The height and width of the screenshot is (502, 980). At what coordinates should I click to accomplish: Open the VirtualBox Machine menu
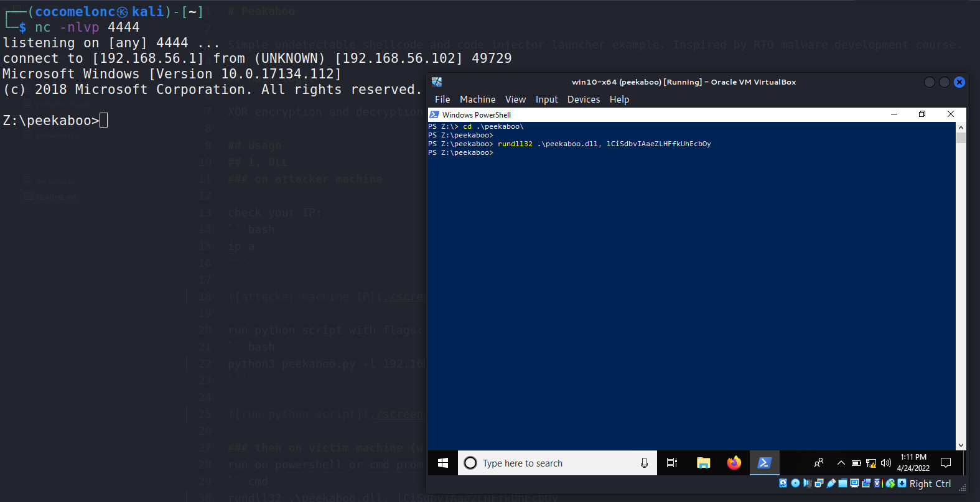[477, 100]
